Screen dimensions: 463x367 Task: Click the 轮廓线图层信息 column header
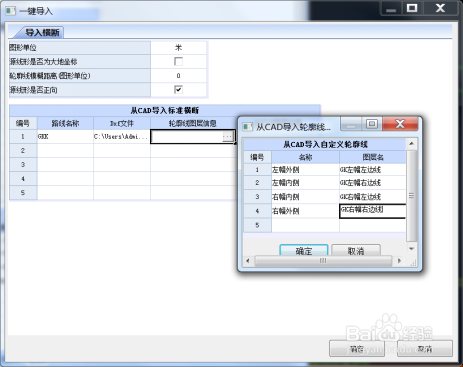click(x=193, y=123)
